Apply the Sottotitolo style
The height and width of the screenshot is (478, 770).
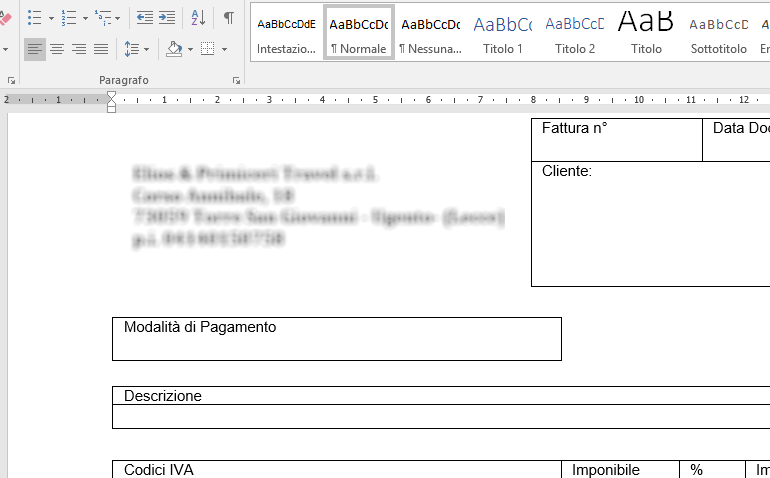point(719,32)
